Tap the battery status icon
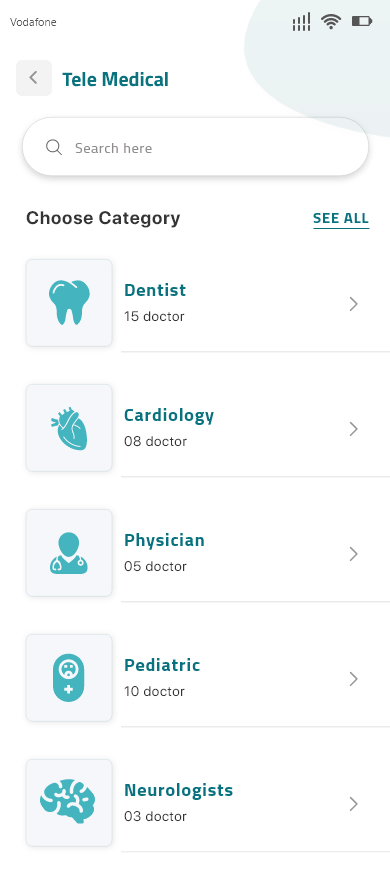Viewport: 390px width, 875px height. coord(362,22)
